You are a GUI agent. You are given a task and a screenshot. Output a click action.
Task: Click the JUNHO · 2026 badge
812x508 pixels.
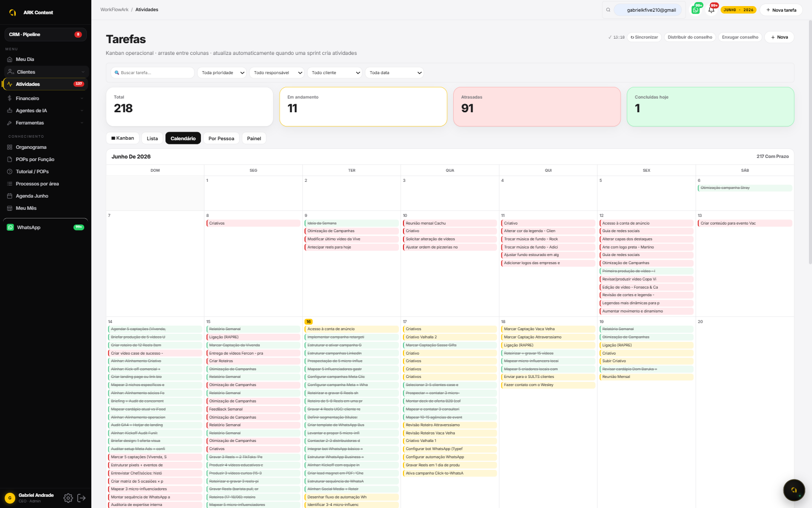738,10
